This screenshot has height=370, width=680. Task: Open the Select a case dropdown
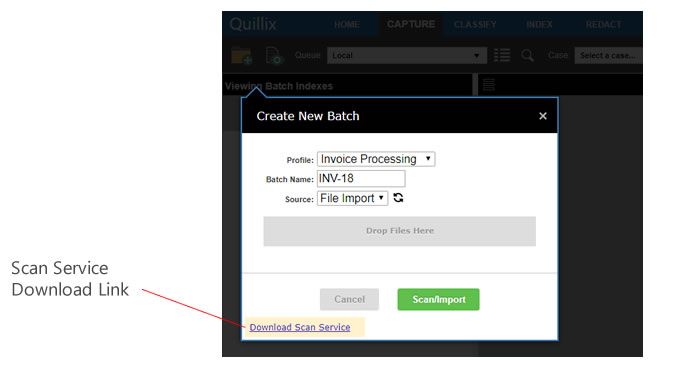(608, 56)
